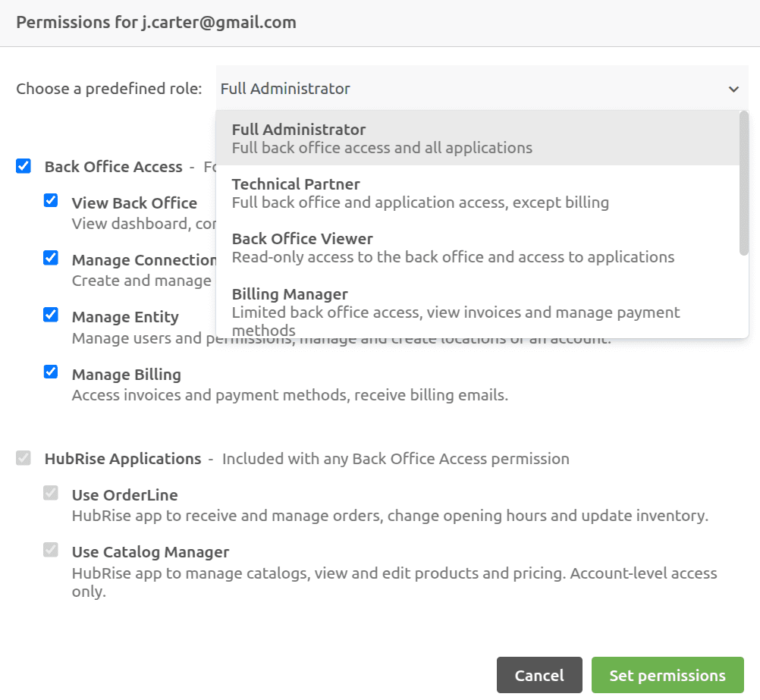Viewport: 760px width, 700px height.
Task: Click the Use OrderLine permission label
Action: pyautogui.click(x=124, y=494)
